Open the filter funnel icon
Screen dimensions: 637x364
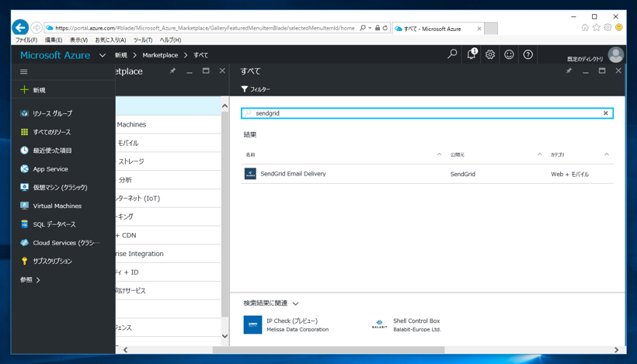pos(245,89)
